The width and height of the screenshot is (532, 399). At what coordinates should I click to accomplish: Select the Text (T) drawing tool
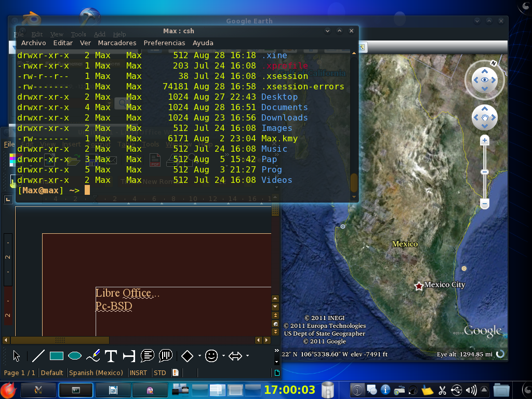click(111, 356)
